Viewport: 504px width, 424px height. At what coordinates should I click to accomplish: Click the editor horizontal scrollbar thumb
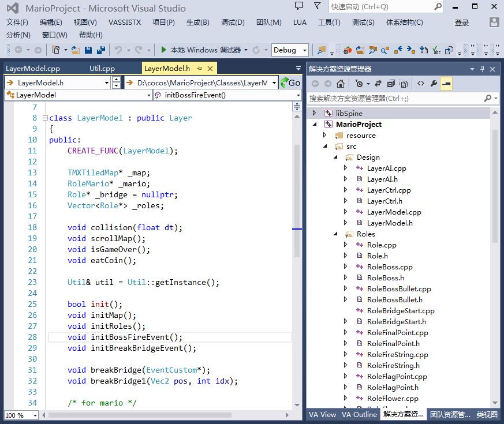[x=140, y=415]
